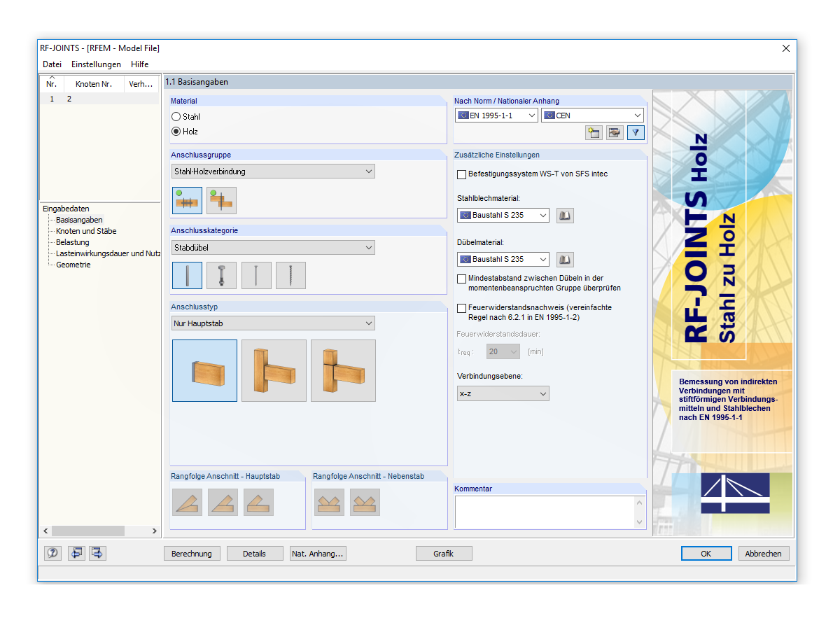Enable Befestigungssystem WS-T von SFS intec

pos(461,174)
